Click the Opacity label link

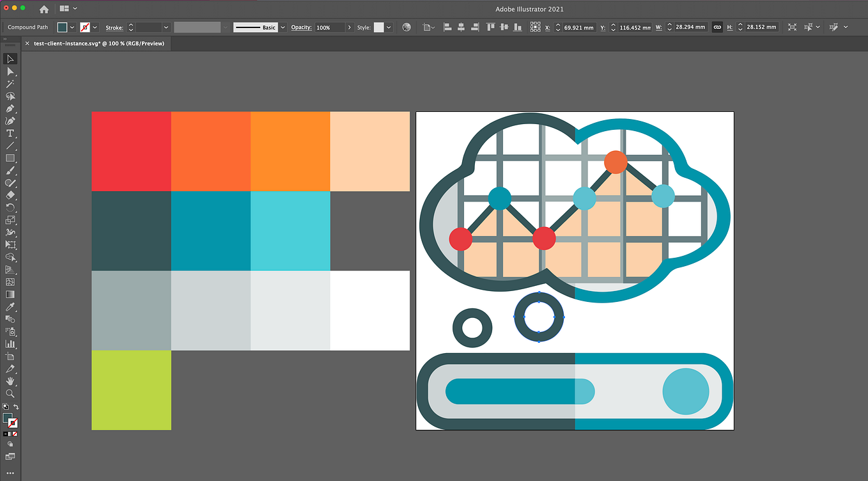pos(301,28)
